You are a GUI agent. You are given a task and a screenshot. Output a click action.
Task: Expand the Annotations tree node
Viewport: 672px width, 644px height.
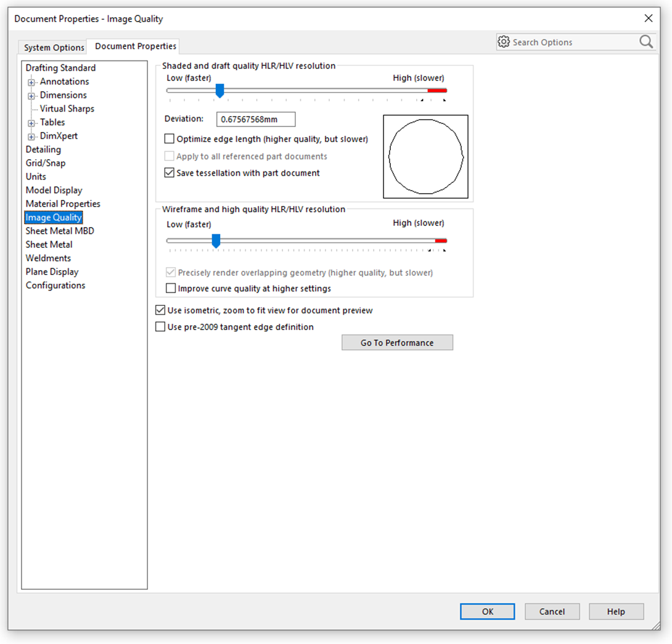tap(30, 81)
